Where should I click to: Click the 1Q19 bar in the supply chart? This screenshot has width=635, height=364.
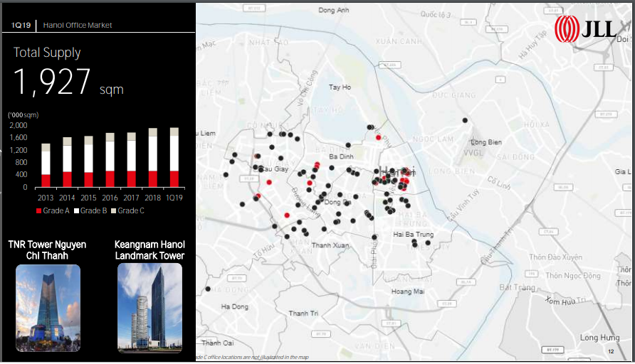(x=174, y=158)
